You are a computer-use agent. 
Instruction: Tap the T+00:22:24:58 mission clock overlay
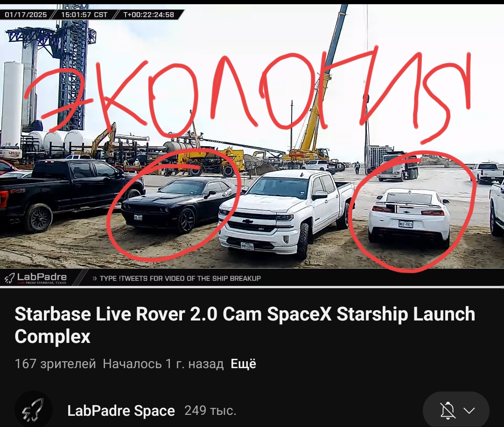coord(149,15)
